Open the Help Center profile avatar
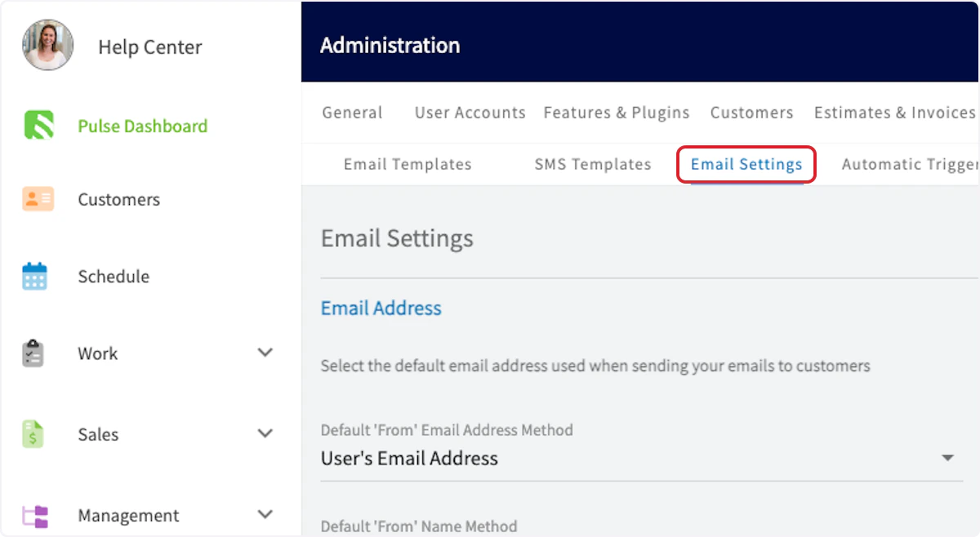Image resolution: width=980 pixels, height=537 pixels. [47, 45]
